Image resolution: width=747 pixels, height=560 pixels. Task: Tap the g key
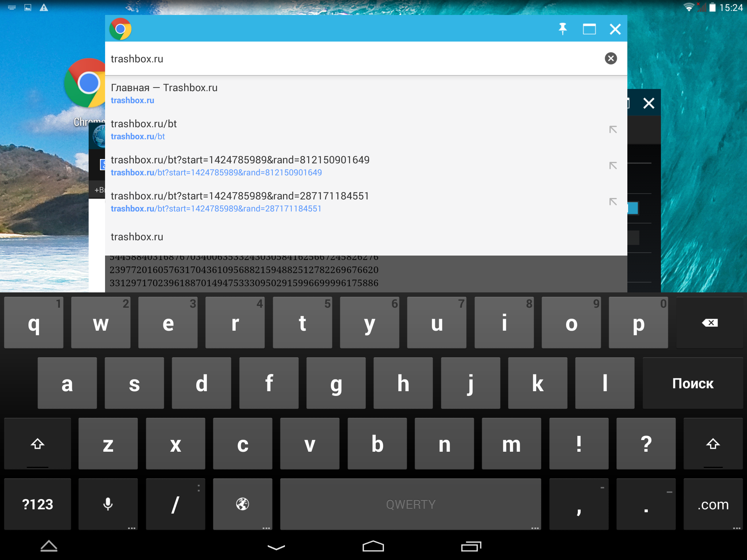(x=336, y=383)
